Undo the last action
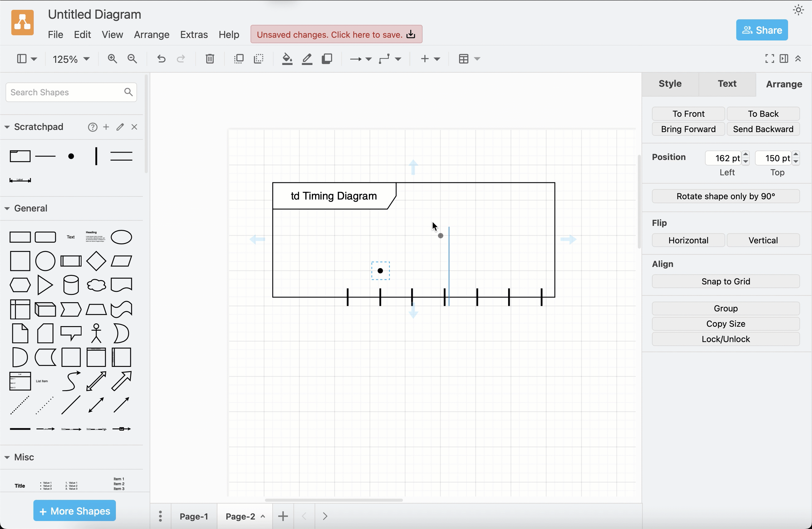 click(161, 59)
